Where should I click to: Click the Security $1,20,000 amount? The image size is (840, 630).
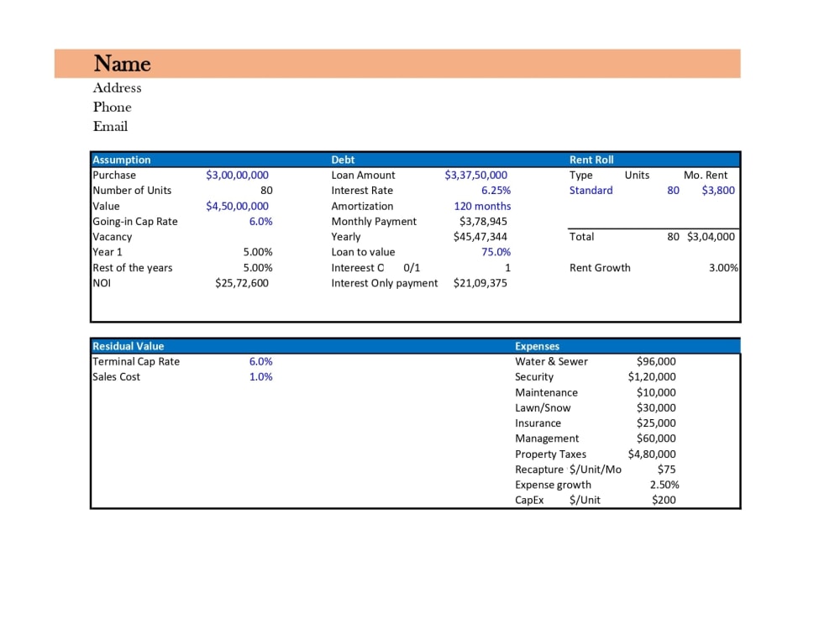click(652, 377)
